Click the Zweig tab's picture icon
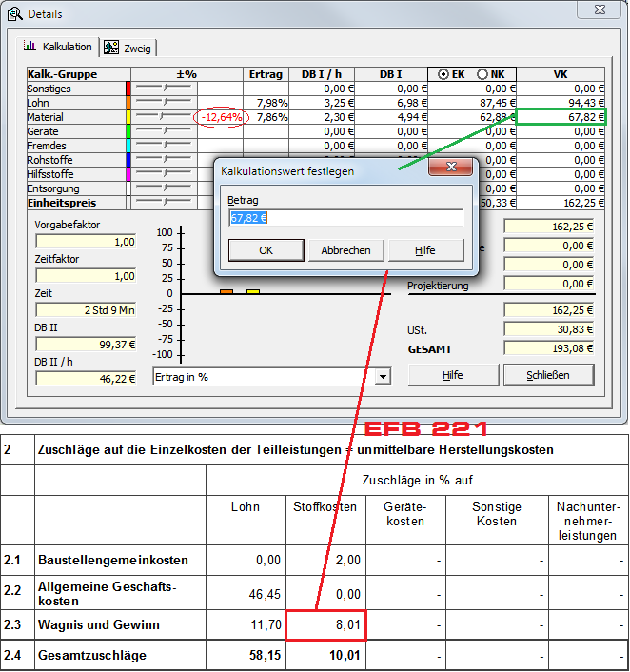 (111, 48)
